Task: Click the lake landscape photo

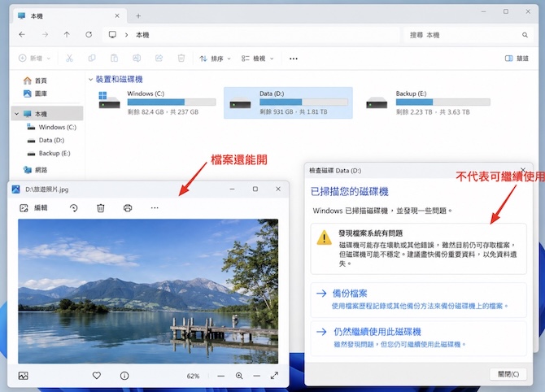Action: click(x=148, y=291)
